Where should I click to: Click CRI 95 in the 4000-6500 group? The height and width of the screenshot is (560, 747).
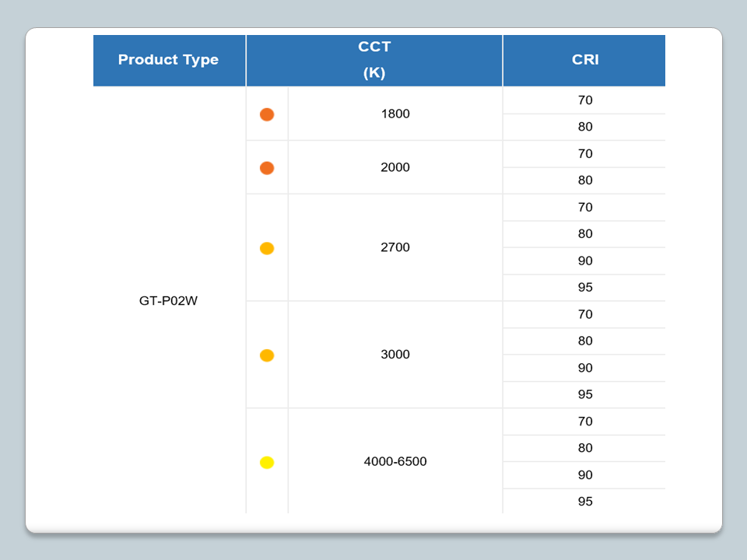585,502
